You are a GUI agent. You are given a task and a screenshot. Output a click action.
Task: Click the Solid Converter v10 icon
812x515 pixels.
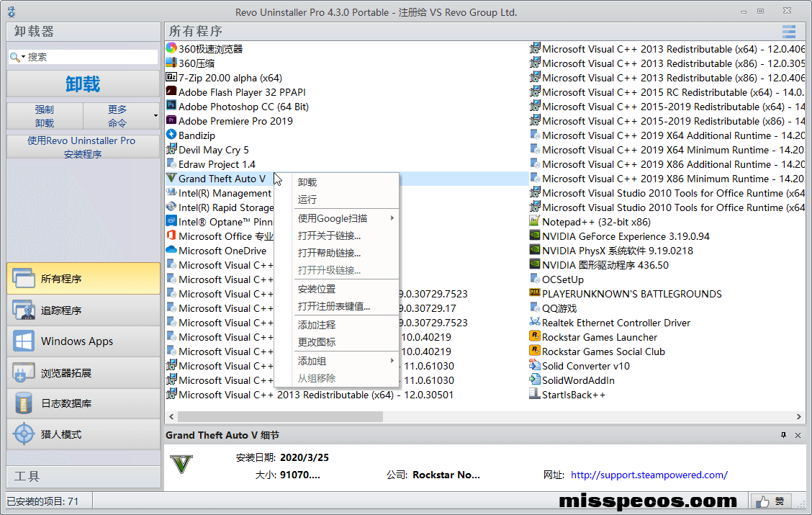click(x=535, y=366)
